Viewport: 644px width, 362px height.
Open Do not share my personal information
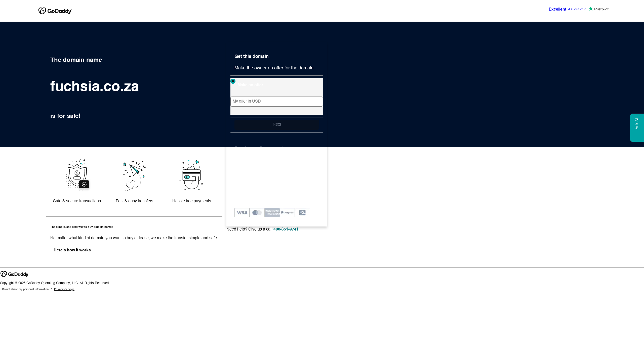click(25, 289)
